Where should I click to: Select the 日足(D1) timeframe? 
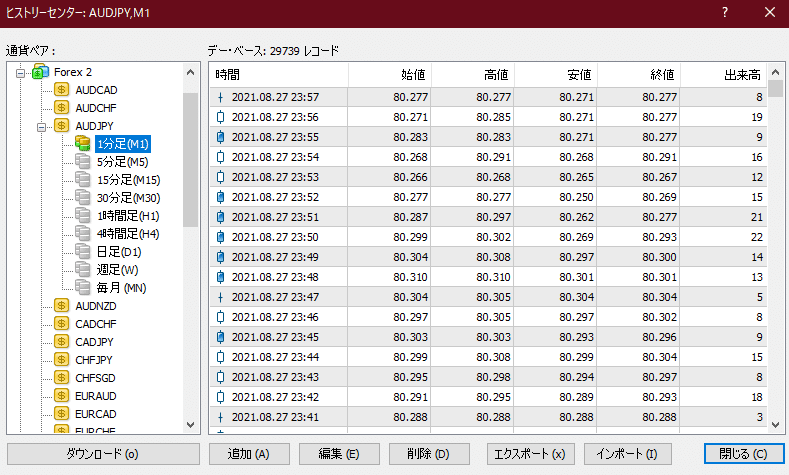[119, 252]
